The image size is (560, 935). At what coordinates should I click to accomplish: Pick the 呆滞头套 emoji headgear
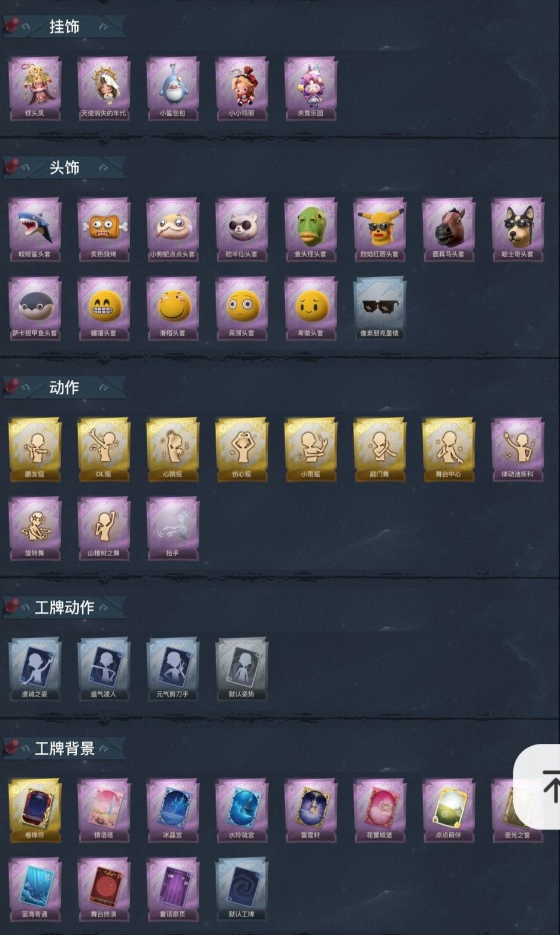click(241, 309)
